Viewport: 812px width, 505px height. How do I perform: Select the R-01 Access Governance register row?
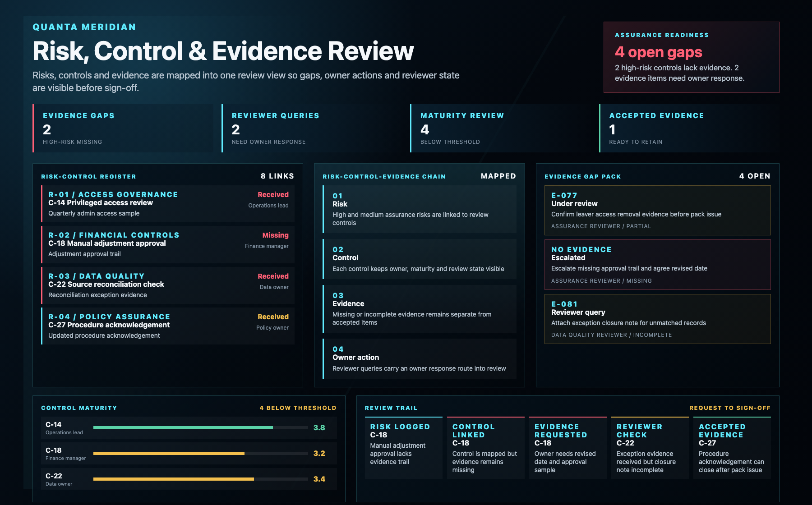(x=168, y=204)
